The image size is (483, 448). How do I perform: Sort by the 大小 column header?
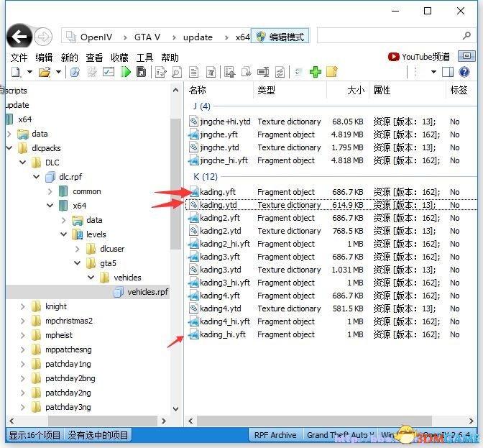(x=356, y=90)
